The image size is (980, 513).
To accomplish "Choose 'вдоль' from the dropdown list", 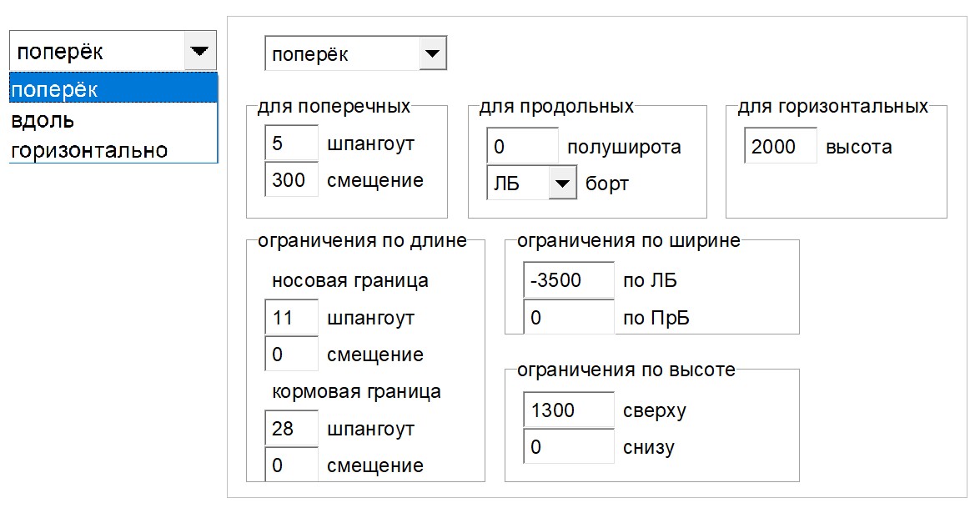I will pyautogui.click(x=113, y=119).
